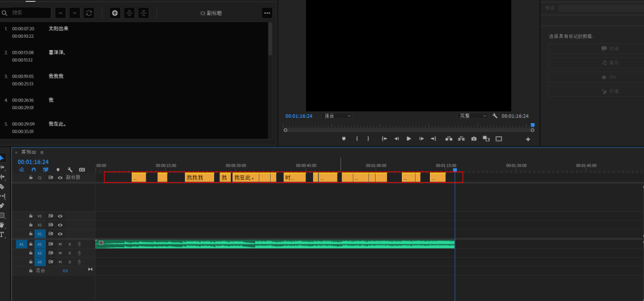
Task: Go to previous search result
Action: coord(60,13)
